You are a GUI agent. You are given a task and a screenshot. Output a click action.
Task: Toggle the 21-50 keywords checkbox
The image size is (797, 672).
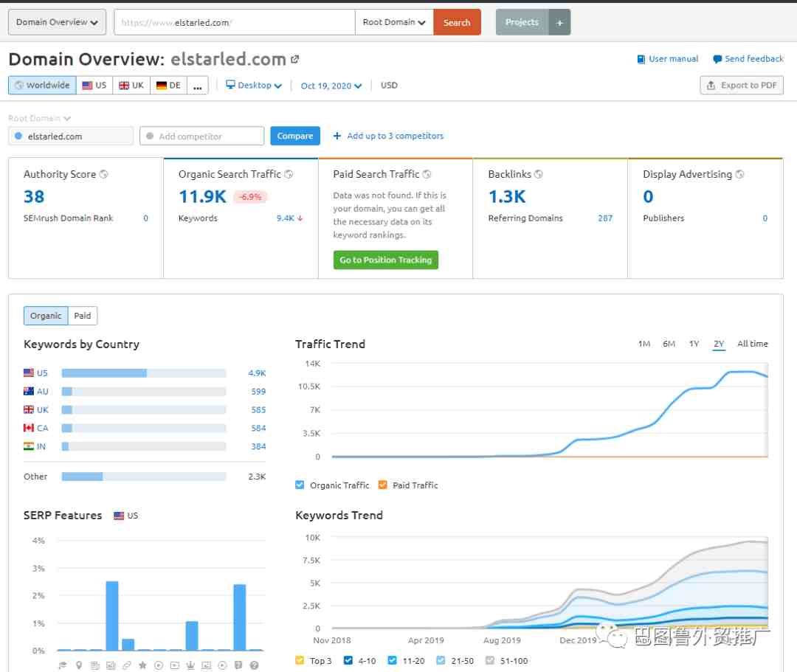(x=441, y=659)
